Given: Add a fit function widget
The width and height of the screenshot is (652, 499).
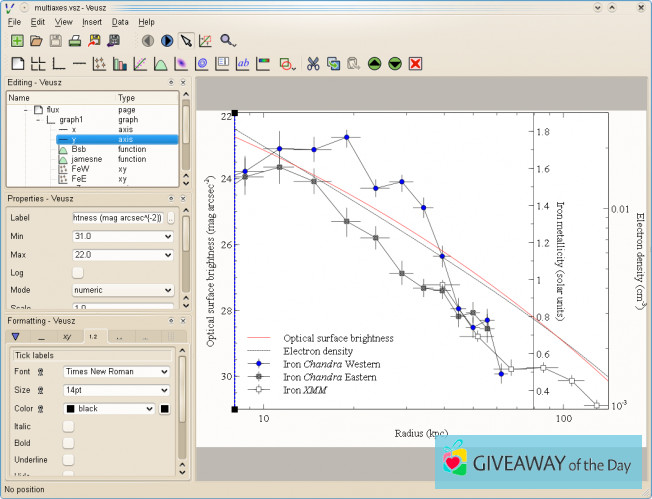Looking at the screenshot, I should click(140, 64).
